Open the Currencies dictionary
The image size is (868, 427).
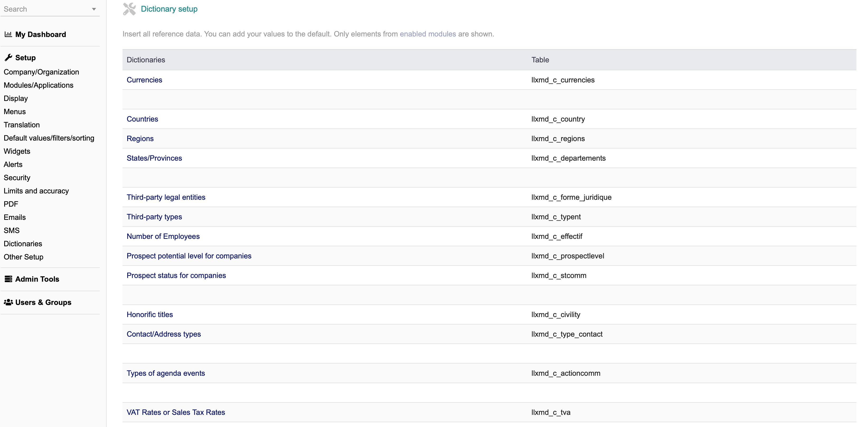[x=144, y=80]
